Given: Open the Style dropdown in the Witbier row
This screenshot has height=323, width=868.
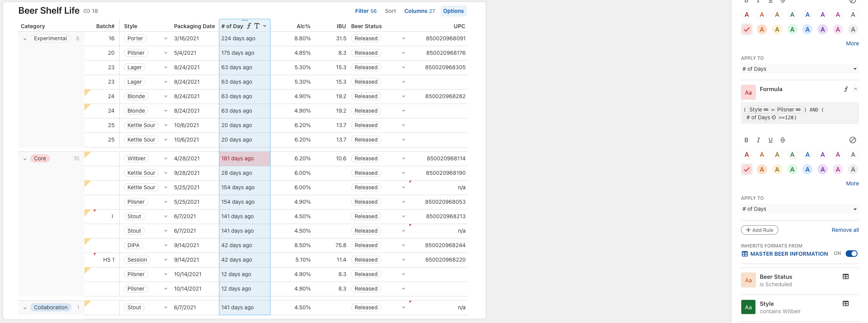Looking at the screenshot, I should (x=166, y=158).
